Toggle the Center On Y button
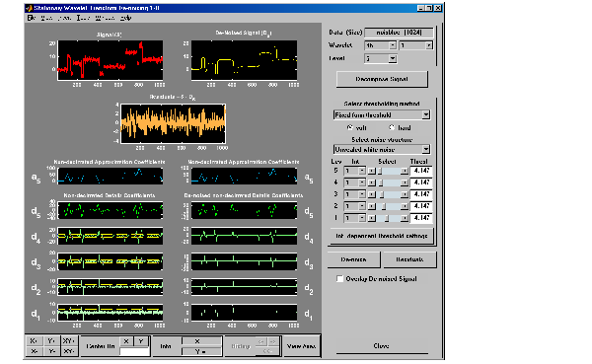This screenshot has height=364, width=592. coord(141,341)
